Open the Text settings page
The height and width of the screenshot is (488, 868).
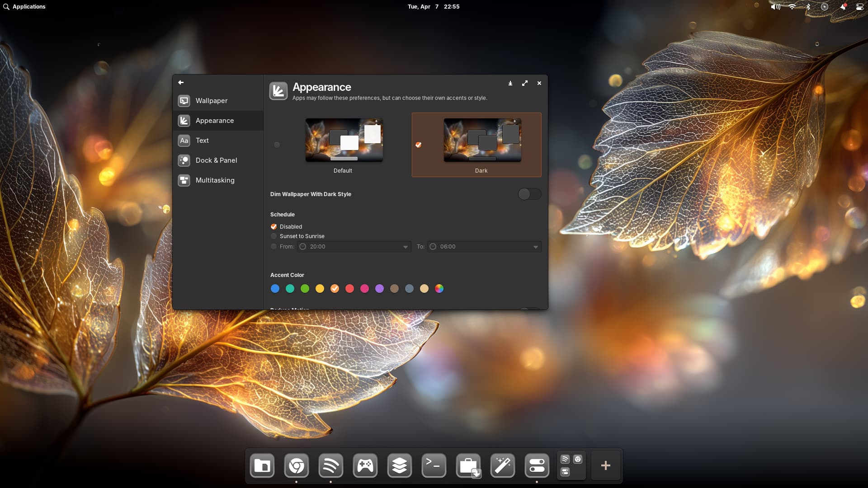(202, 141)
